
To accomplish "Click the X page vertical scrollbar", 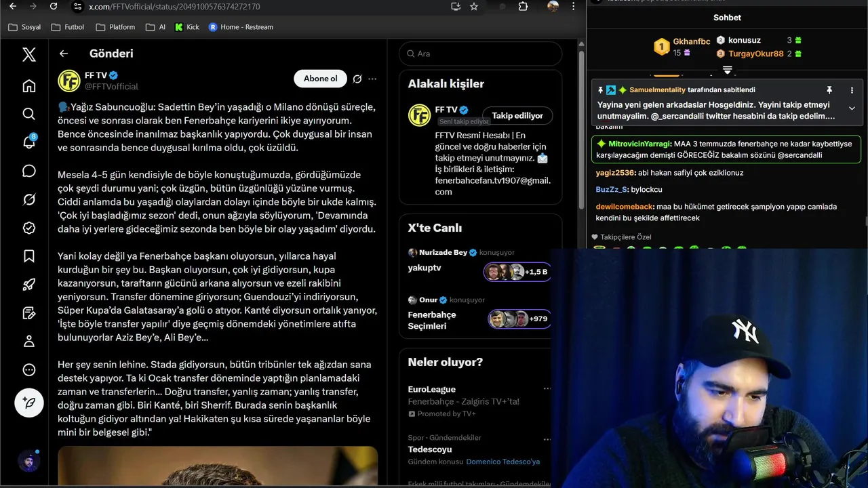I will [581, 129].
